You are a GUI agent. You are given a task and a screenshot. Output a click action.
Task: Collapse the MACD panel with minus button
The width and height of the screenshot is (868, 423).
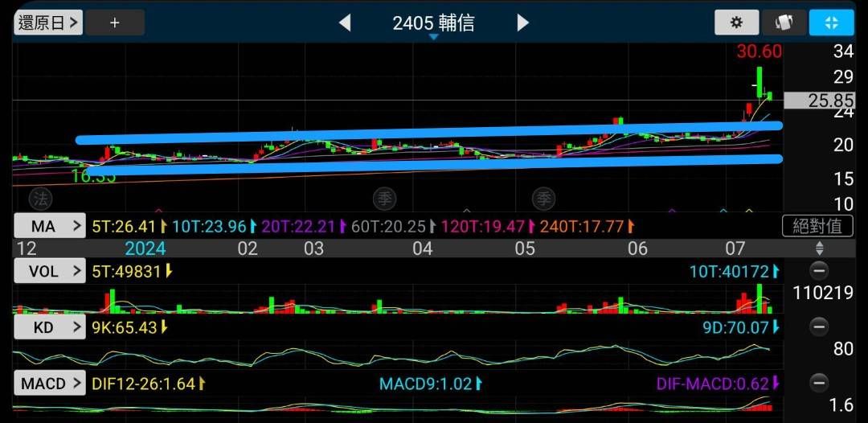(x=819, y=383)
